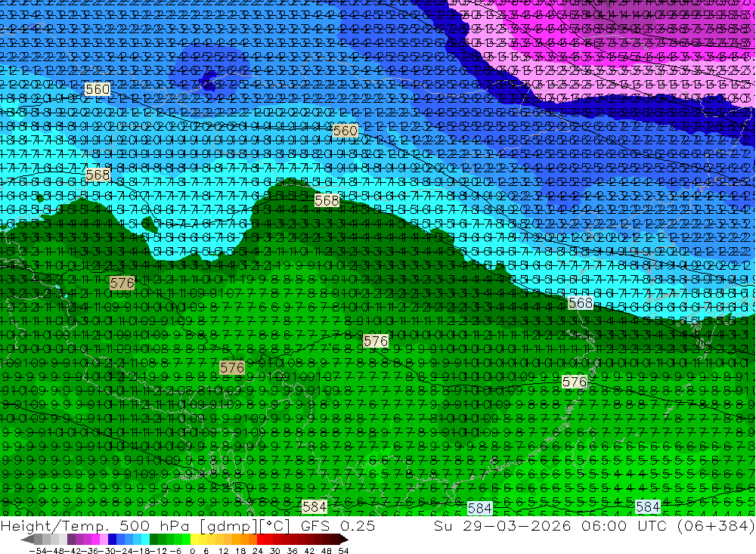The image size is (756, 554).
Task: Click the '36' color scale label
Action: click(x=292, y=551)
